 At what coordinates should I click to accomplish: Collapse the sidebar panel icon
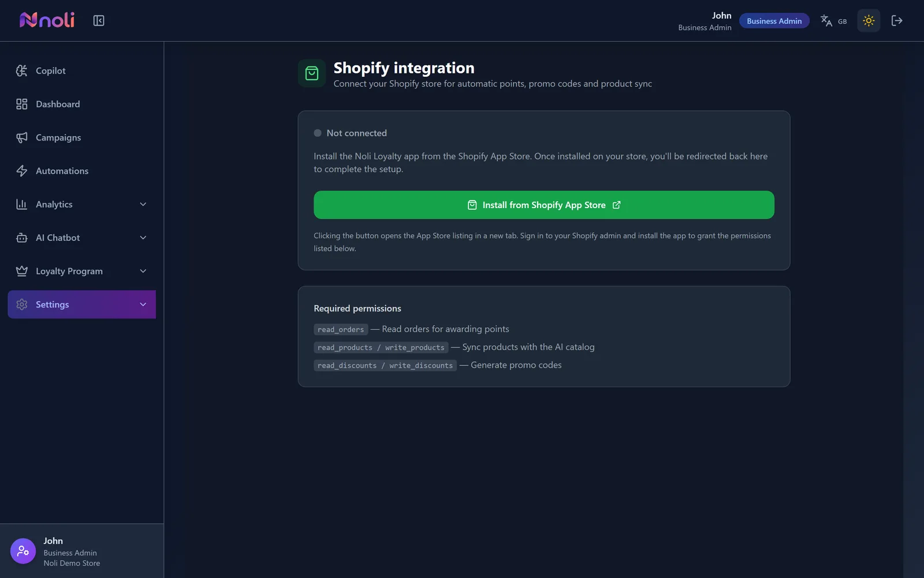99,21
